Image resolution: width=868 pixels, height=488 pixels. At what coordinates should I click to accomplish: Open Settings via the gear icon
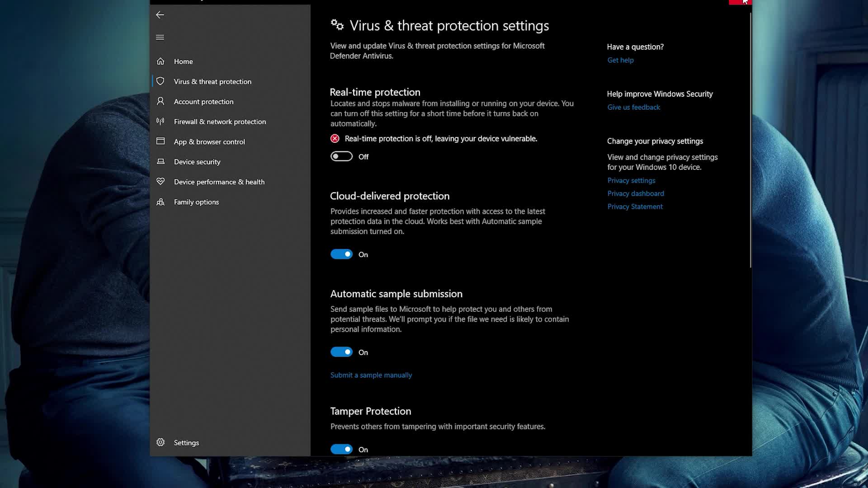click(160, 442)
